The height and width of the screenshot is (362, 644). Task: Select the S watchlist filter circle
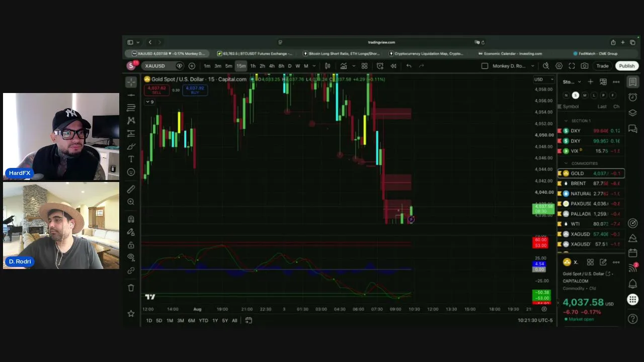[576, 95]
